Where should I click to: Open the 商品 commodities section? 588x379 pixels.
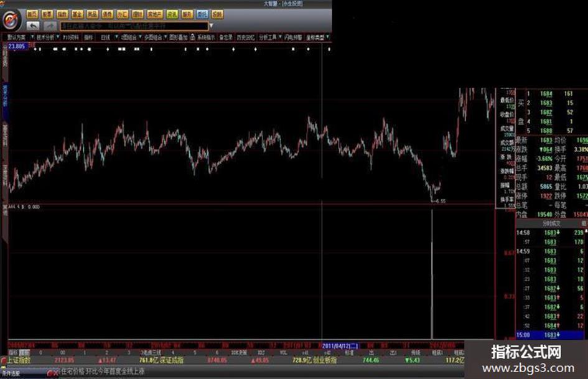coord(92,14)
